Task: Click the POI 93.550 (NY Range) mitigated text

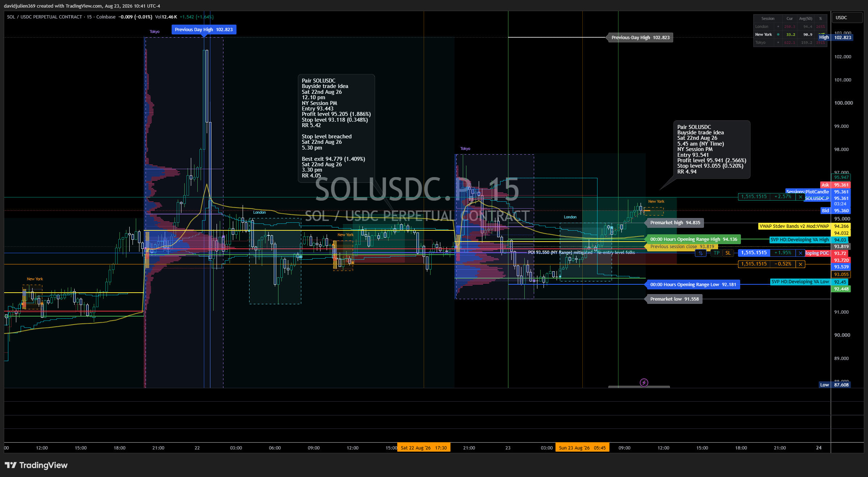Action: click(581, 252)
